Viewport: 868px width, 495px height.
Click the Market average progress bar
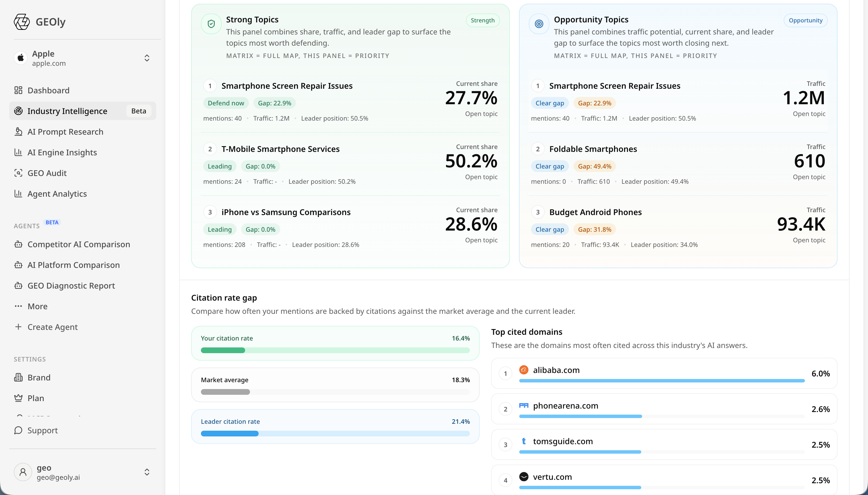pos(335,392)
